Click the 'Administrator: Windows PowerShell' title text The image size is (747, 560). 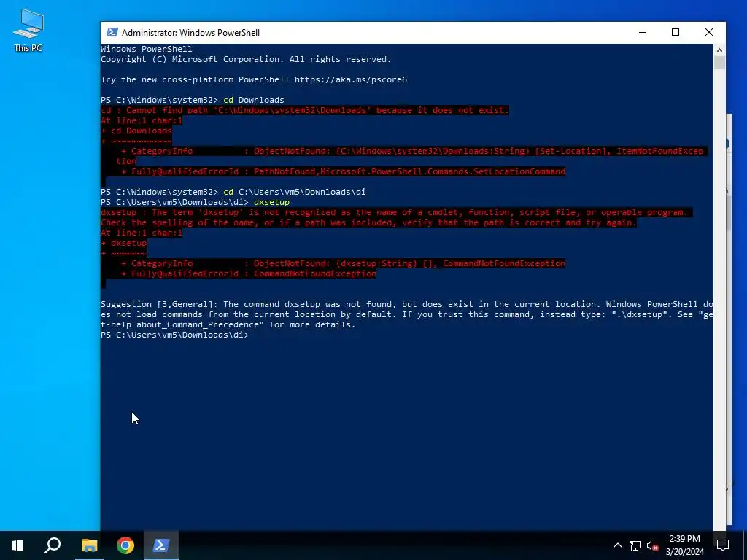pyautogui.click(x=190, y=33)
